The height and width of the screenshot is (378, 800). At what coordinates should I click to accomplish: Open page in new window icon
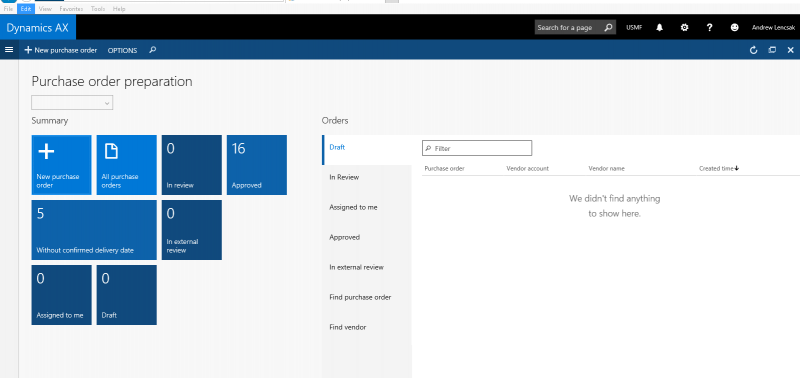click(772, 50)
